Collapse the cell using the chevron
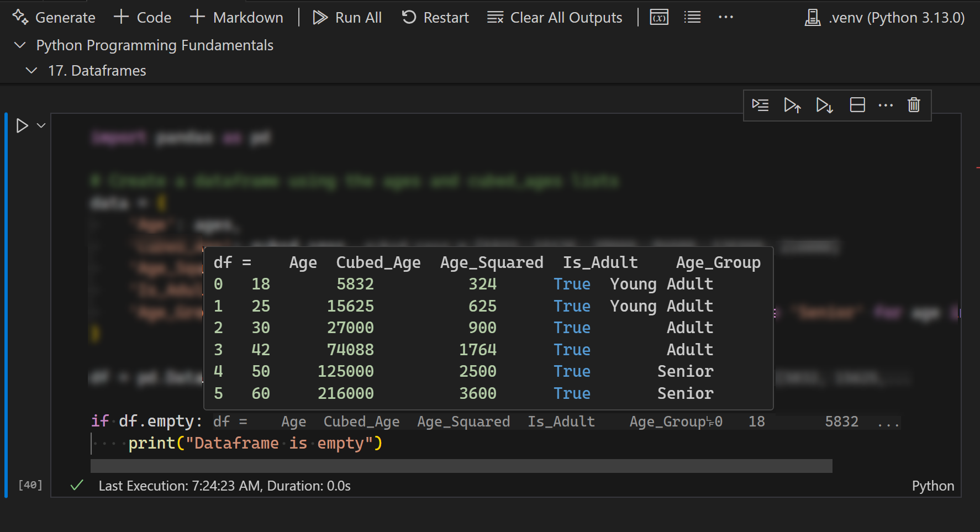The image size is (980, 532). (x=40, y=125)
